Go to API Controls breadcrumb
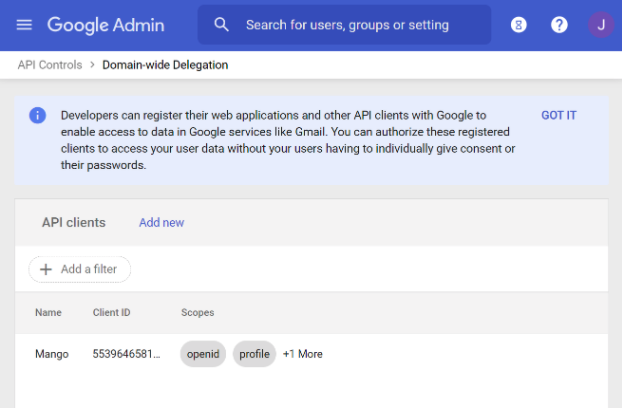 pyautogui.click(x=50, y=65)
